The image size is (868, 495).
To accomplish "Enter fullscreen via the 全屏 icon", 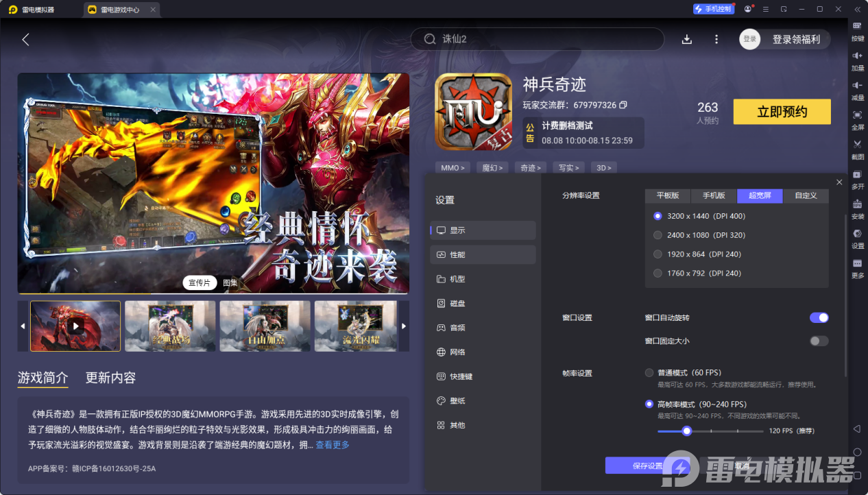I will tap(857, 119).
